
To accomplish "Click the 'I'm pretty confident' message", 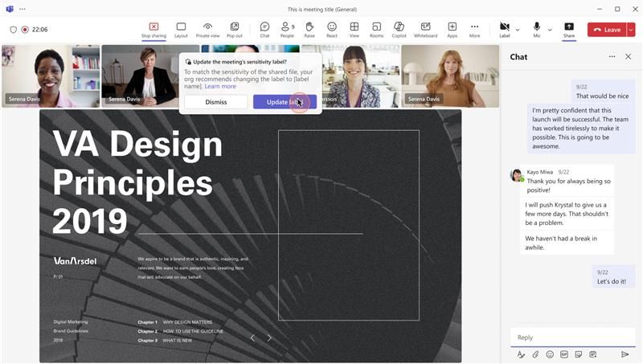I will coord(580,129).
